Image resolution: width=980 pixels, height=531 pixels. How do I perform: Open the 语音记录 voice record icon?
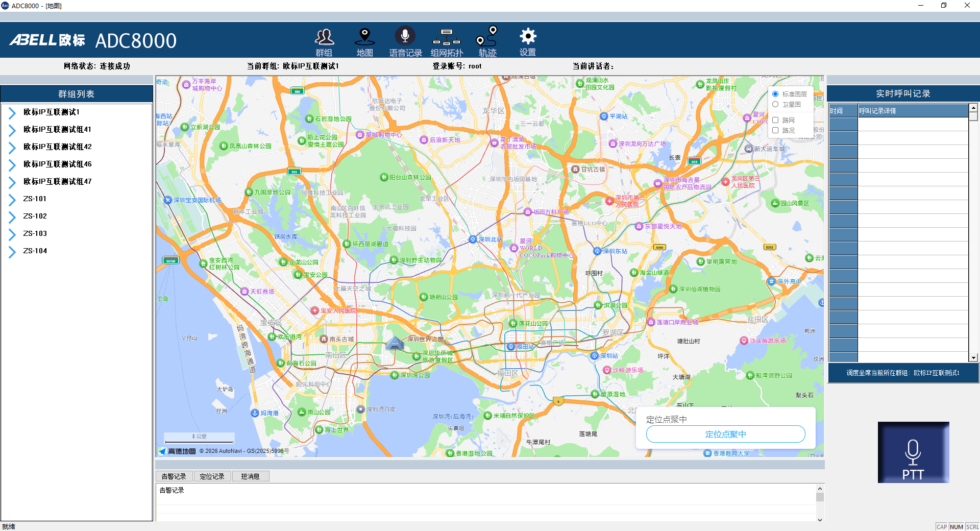click(405, 42)
